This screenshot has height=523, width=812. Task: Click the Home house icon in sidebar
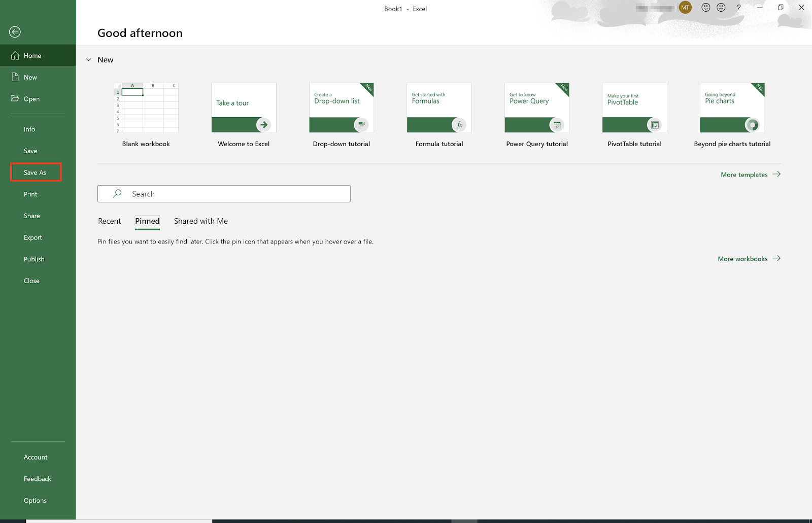click(15, 55)
